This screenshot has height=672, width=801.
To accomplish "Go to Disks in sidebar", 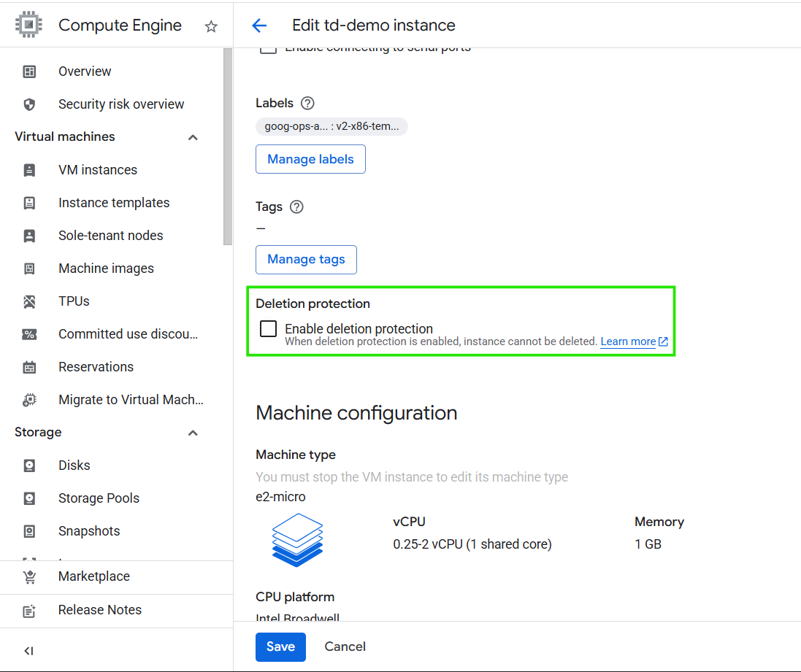I will pyautogui.click(x=74, y=466).
